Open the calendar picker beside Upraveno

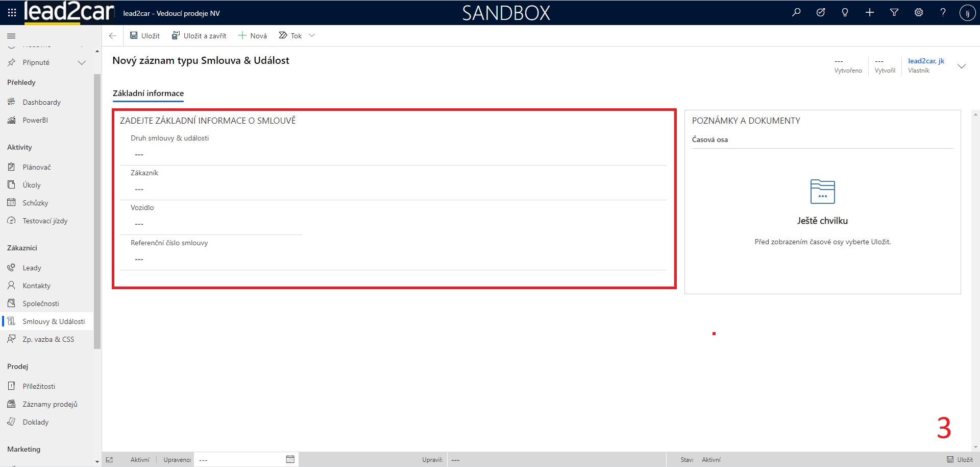[x=290, y=459]
